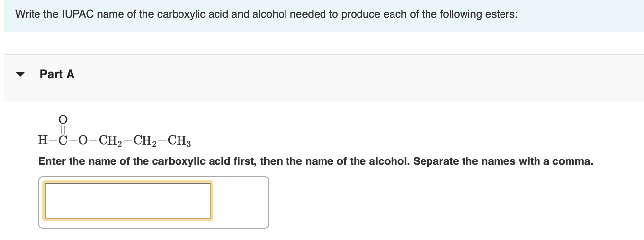Click the 'Enter the name of the carboxylic acid' instruction
The image size is (644, 240).
click(x=148, y=161)
